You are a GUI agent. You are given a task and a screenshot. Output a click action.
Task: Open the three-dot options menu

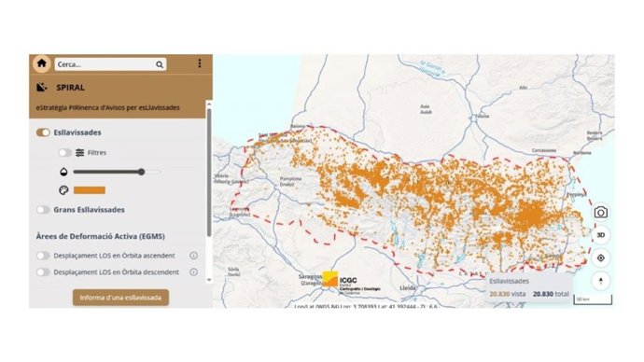pyautogui.click(x=200, y=63)
